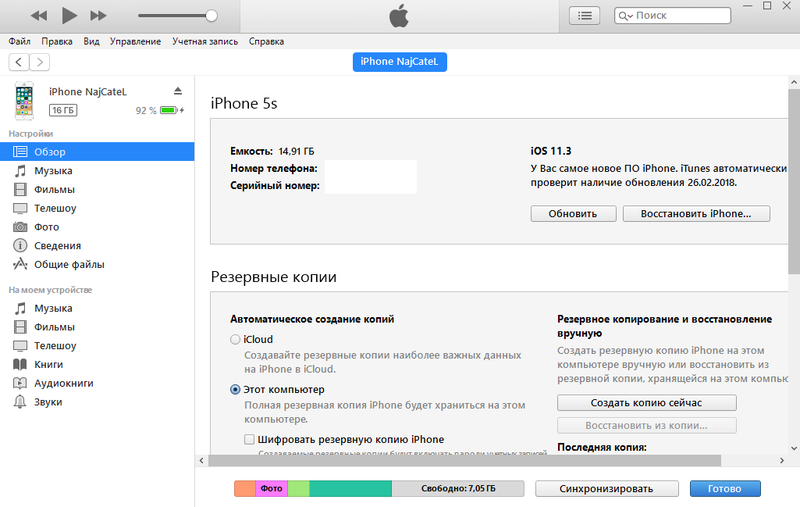800x507 pixels.
Task: Click the blue Готово button
Action: [x=724, y=489]
